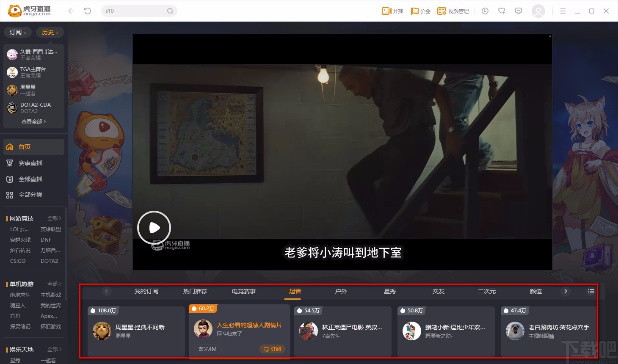The image size is (618, 364).
Task: Expand the 订阅 subscription dropdown
Action: point(17,32)
